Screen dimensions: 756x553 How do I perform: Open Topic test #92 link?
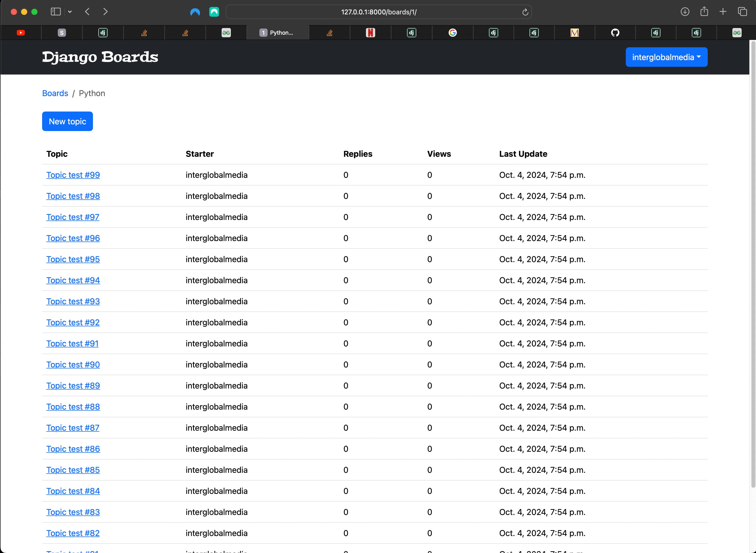(73, 323)
